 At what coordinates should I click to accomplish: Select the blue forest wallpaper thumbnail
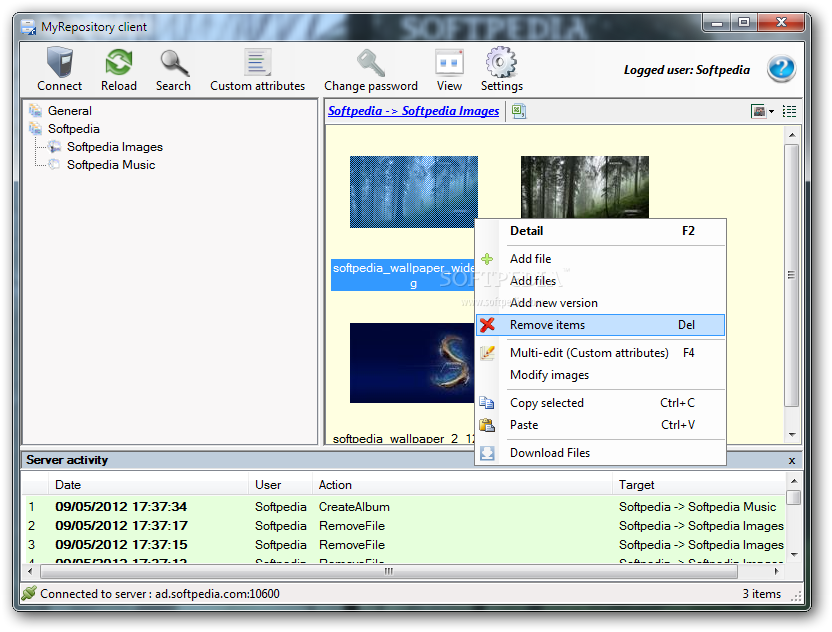click(x=413, y=192)
